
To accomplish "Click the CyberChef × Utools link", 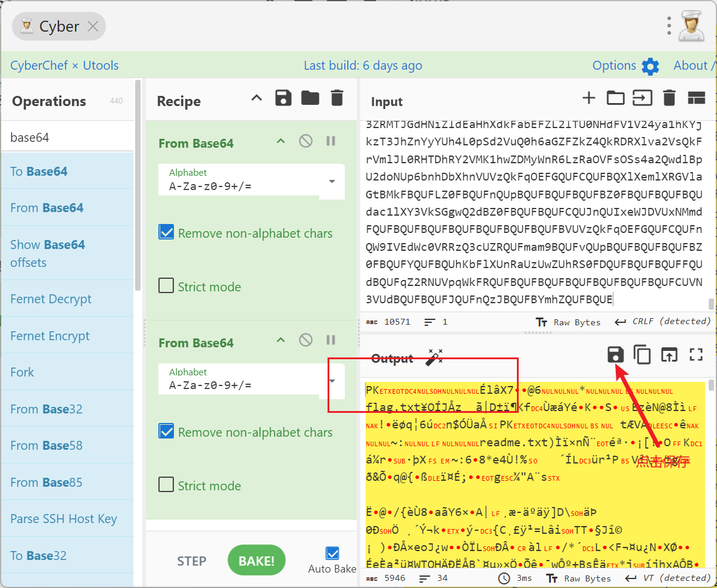I will click(64, 66).
